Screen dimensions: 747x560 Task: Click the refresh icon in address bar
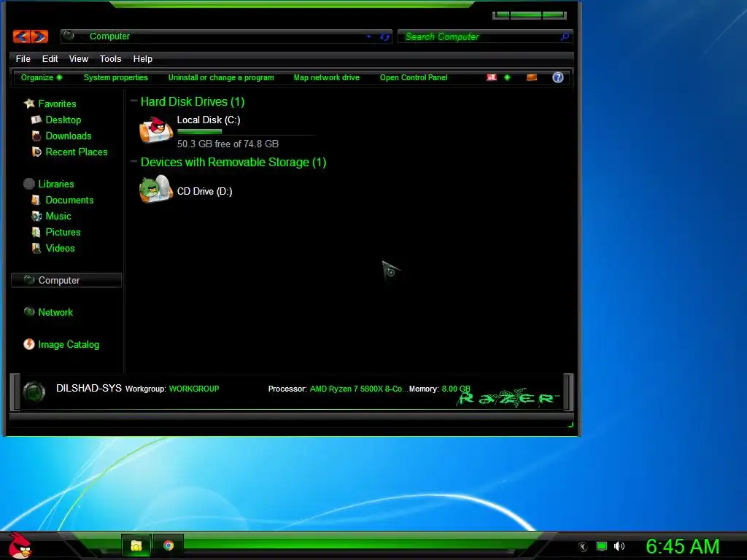[x=384, y=36]
